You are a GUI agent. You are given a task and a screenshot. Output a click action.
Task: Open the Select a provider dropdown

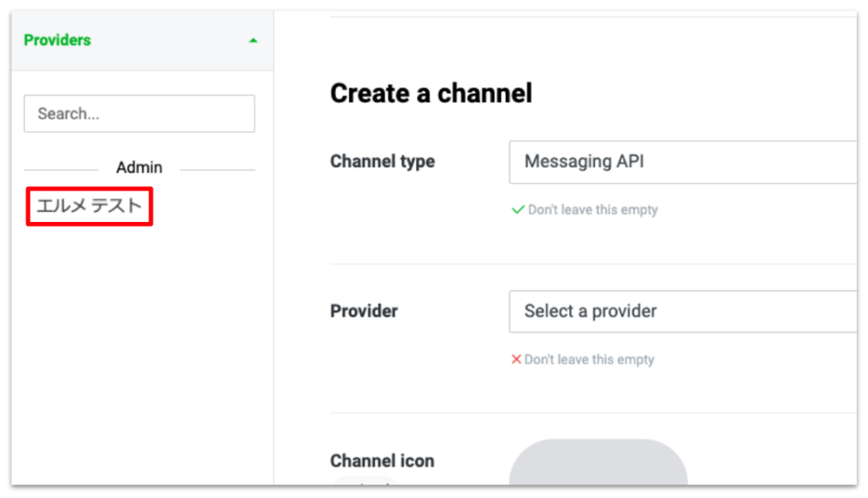tap(682, 312)
